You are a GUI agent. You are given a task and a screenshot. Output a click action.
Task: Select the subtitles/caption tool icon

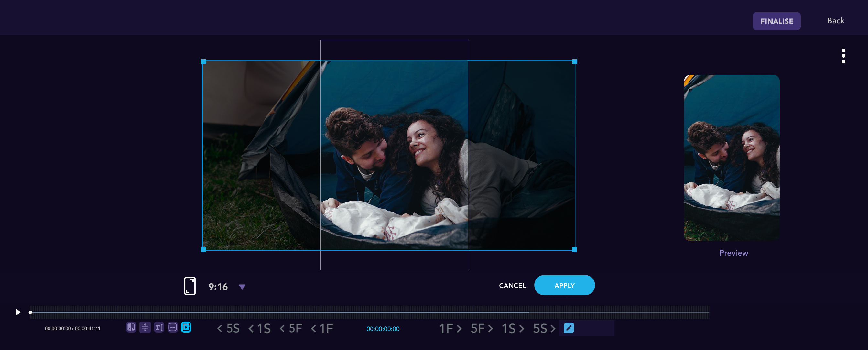172,327
